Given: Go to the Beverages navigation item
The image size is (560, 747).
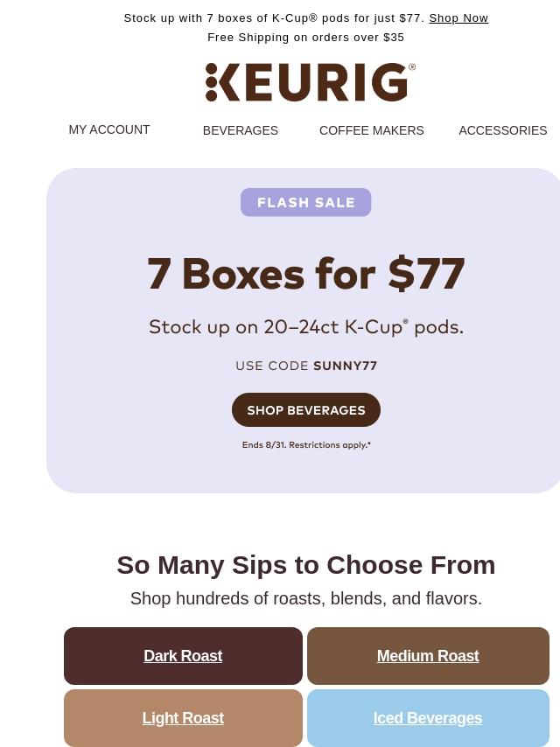Looking at the screenshot, I should 241,130.
